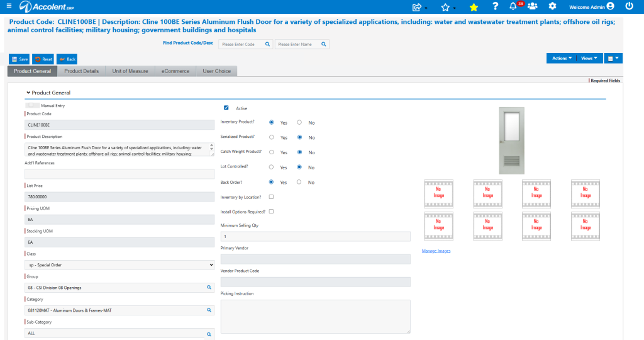
Task: Click the lookup icon in Sub-Category field
Action: pyautogui.click(x=209, y=334)
